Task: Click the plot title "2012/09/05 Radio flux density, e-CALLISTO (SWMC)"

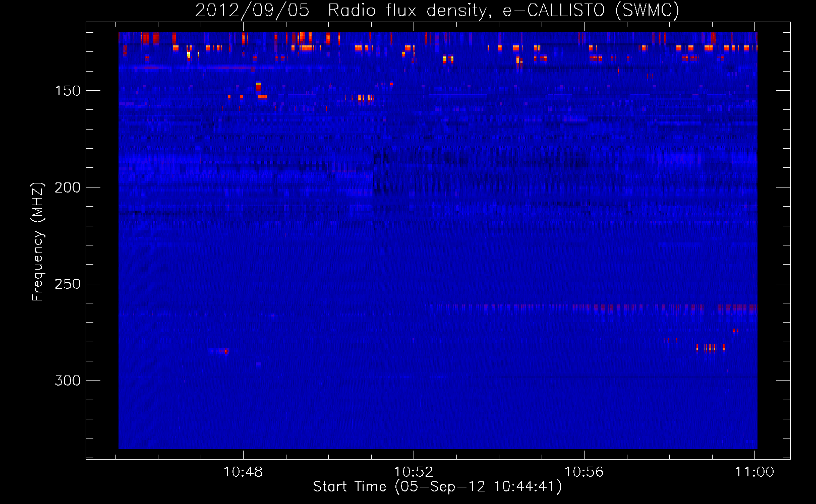Action: [437, 10]
